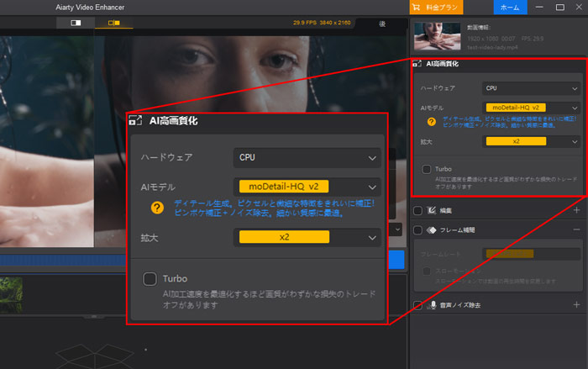This screenshot has width=588, height=369.
Task: Click the 編集 pencil edit icon
Action: (432, 210)
